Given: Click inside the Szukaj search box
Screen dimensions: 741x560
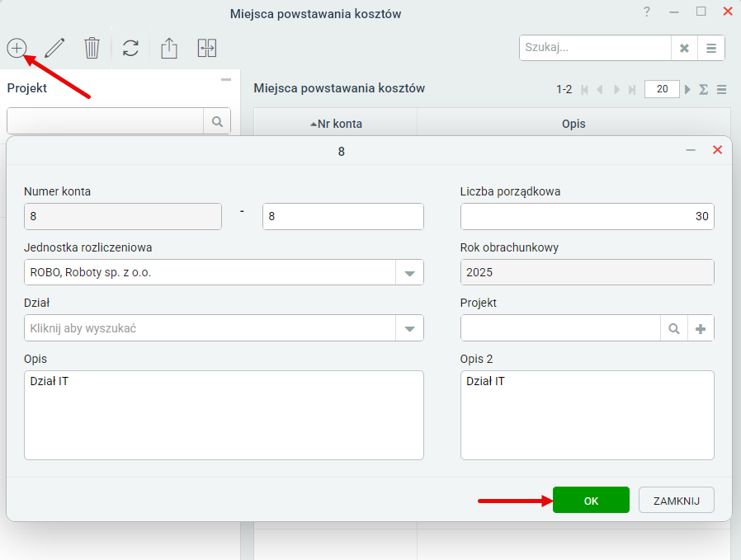Looking at the screenshot, I should [595, 48].
